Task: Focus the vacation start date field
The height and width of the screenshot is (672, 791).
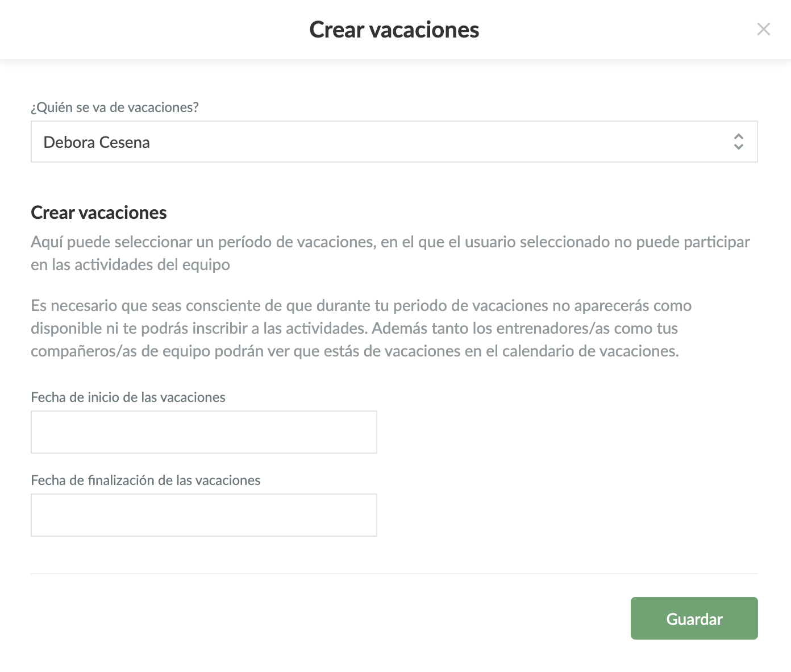Action: (x=203, y=432)
